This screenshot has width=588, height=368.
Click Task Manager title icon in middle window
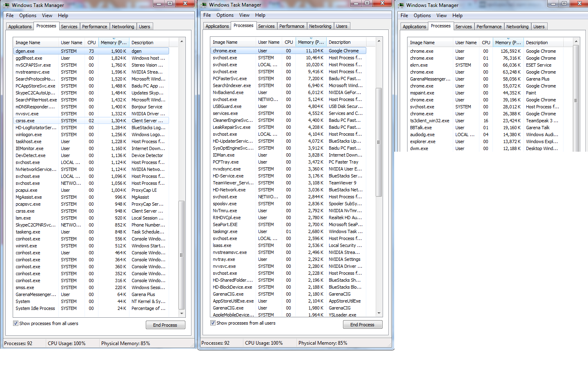(x=204, y=5)
